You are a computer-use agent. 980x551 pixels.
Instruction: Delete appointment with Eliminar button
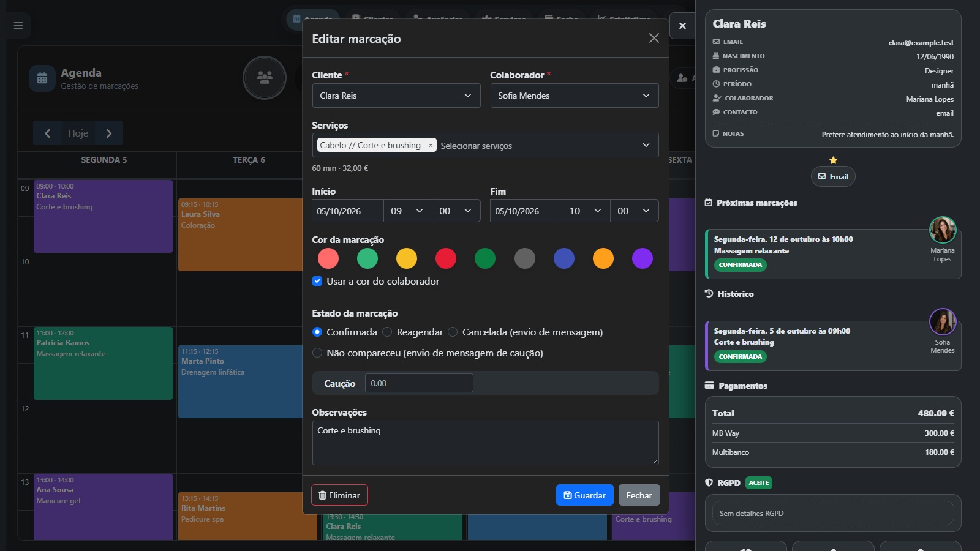coord(339,495)
